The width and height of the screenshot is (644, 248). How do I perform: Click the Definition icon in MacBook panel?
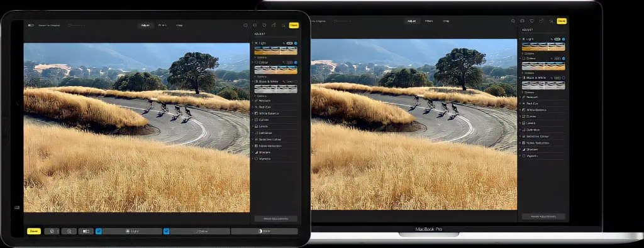click(523, 129)
